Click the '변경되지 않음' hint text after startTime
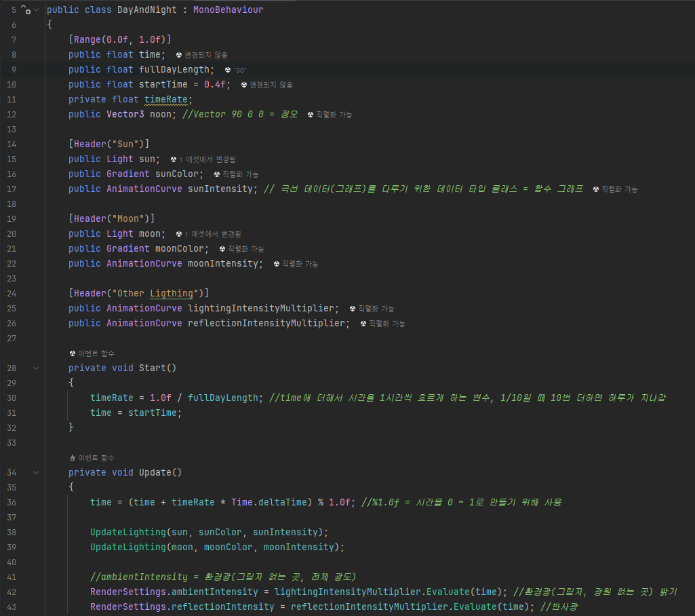 [x=271, y=85]
